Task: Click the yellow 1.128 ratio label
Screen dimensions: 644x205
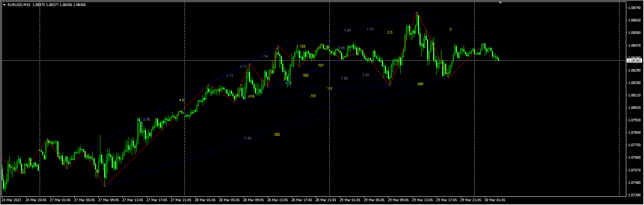Action: [301, 46]
